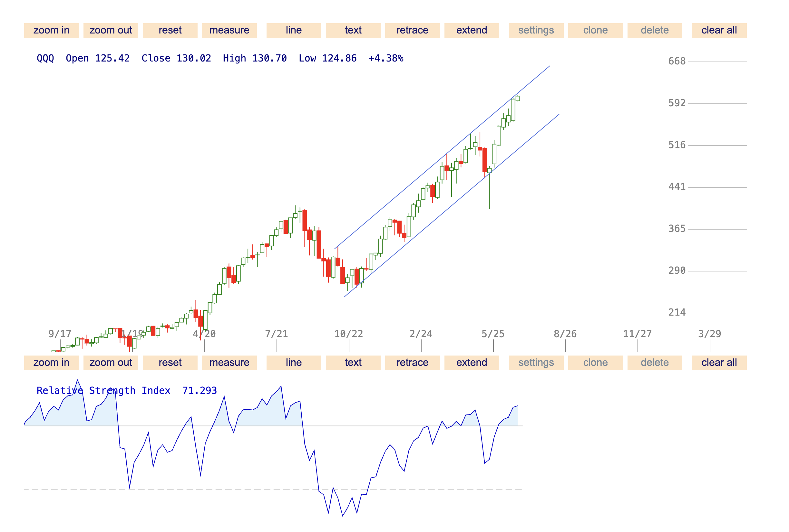This screenshot has width=789, height=532.
Task: Reset the price chart view
Action: [x=170, y=31]
